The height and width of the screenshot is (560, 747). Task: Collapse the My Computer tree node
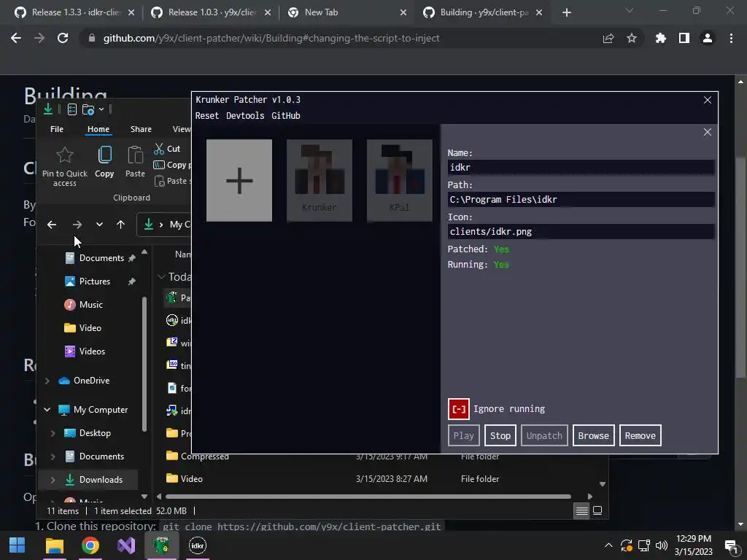click(47, 410)
